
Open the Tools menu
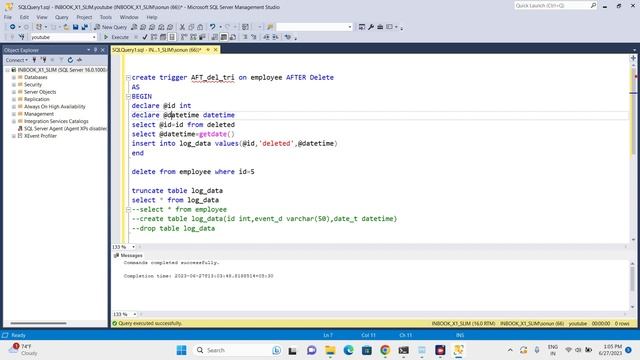pyautogui.click(x=106, y=17)
